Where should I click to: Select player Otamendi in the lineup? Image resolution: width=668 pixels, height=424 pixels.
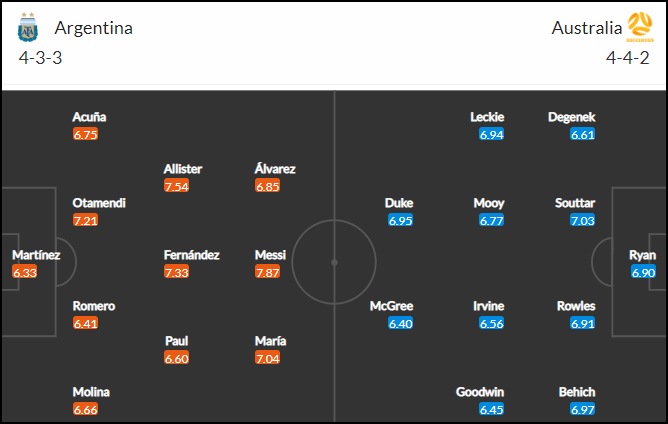click(x=99, y=203)
